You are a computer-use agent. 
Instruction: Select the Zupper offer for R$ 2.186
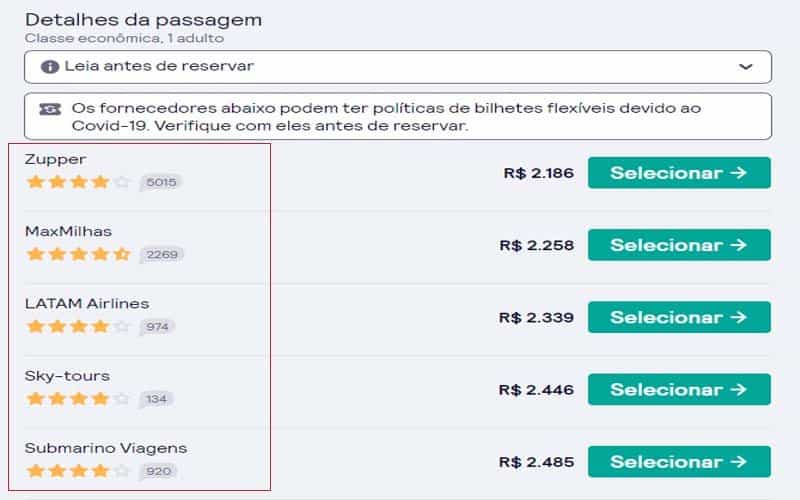tap(679, 173)
